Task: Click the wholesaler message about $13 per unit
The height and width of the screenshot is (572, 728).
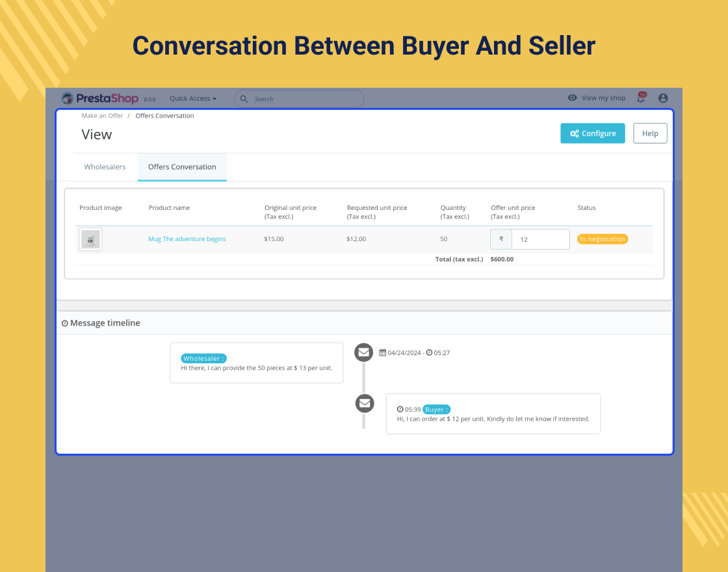Action: pos(256,368)
